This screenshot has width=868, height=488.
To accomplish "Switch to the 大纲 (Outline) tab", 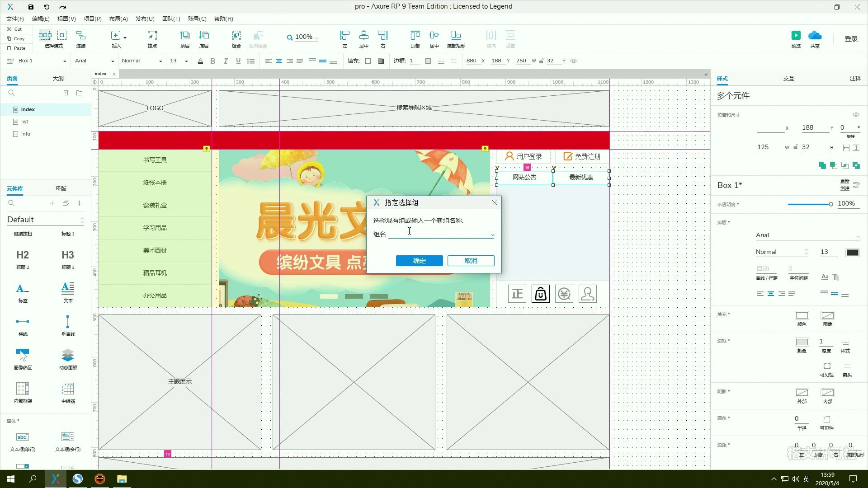I will click(58, 78).
